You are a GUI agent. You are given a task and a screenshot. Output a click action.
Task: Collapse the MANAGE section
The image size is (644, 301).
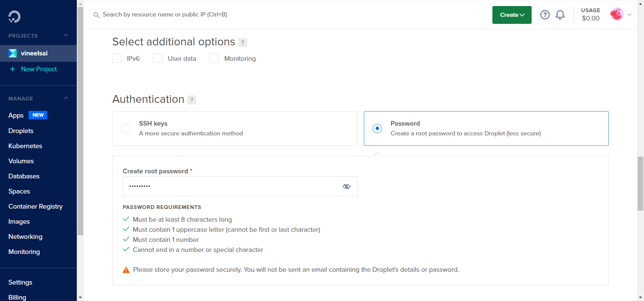66,98
